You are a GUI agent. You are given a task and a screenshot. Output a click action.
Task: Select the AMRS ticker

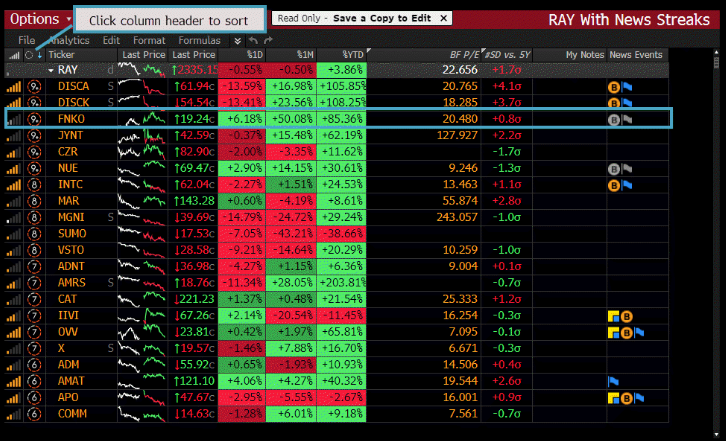[x=72, y=283]
